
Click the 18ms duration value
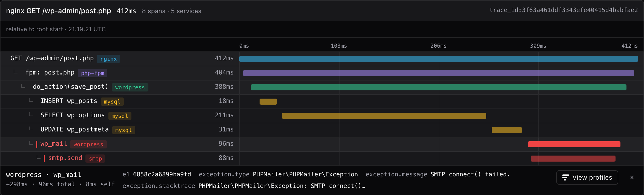(x=226, y=101)
